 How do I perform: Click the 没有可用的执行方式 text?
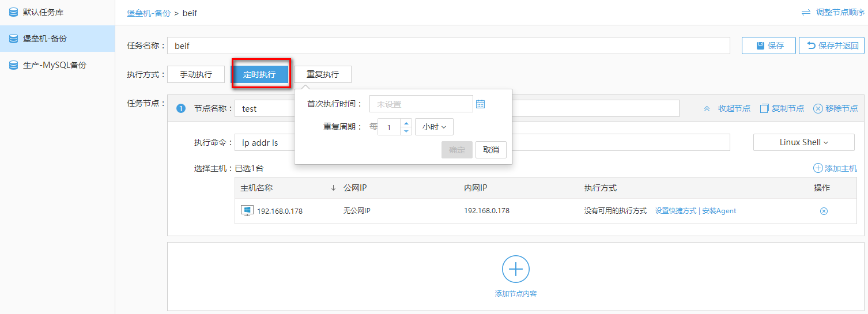(616, 211)
